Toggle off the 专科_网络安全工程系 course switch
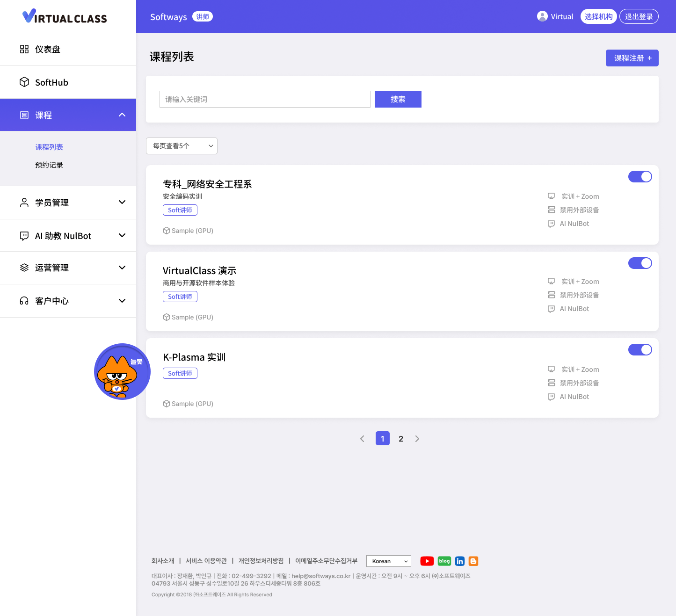 (x=640, y=176)
